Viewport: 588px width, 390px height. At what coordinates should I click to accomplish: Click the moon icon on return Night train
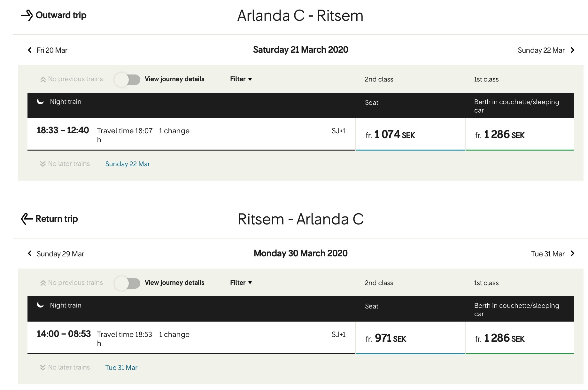click(x=41, y=305)
